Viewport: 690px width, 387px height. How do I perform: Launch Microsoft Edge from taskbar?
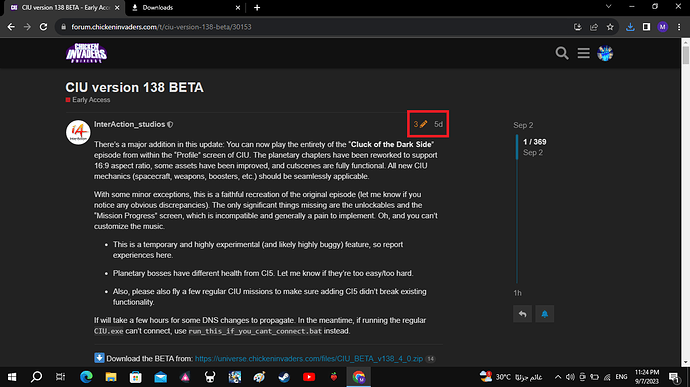pos(86,377)
